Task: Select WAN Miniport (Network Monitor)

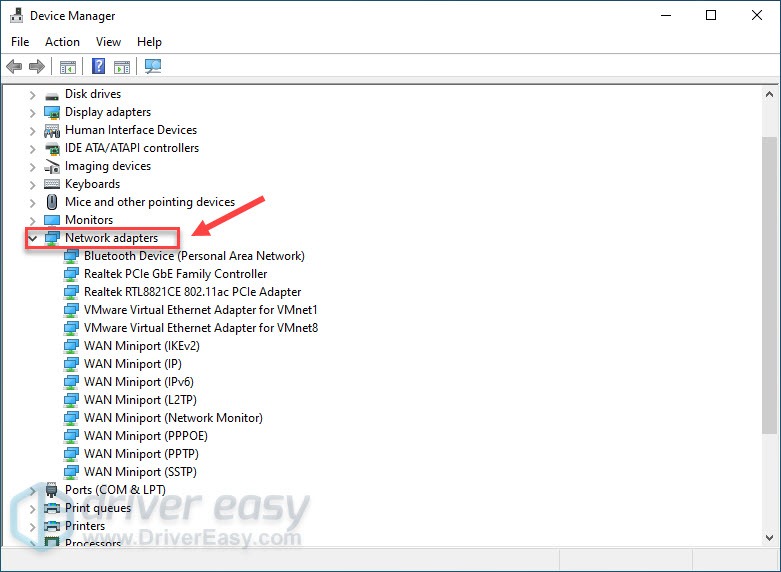Action: pyautogui.click(x=173, y=418)
